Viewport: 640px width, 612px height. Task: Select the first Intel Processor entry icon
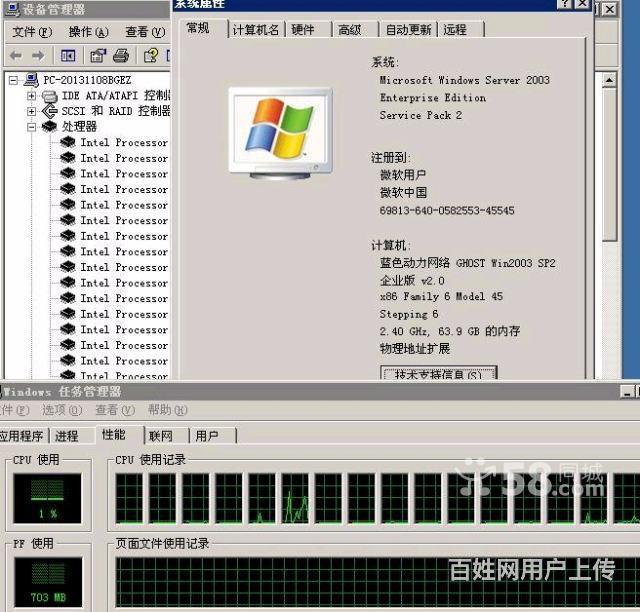click(x=67, y=142)
